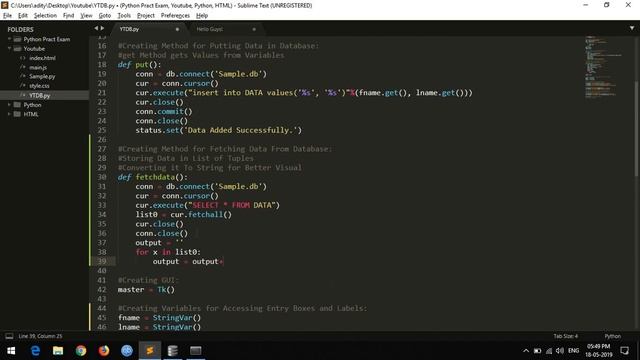The image size is (640, 360).
Task: Expand the Python folder
Action: (9, 105)
